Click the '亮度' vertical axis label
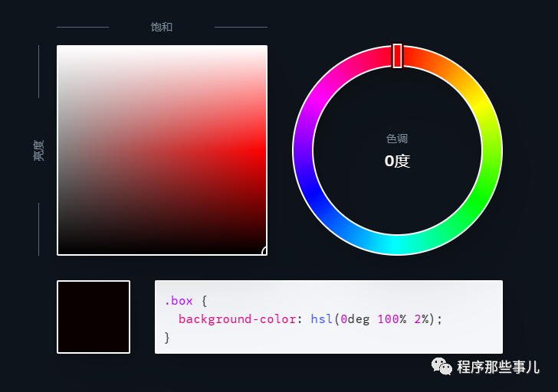 pos(39,150)
